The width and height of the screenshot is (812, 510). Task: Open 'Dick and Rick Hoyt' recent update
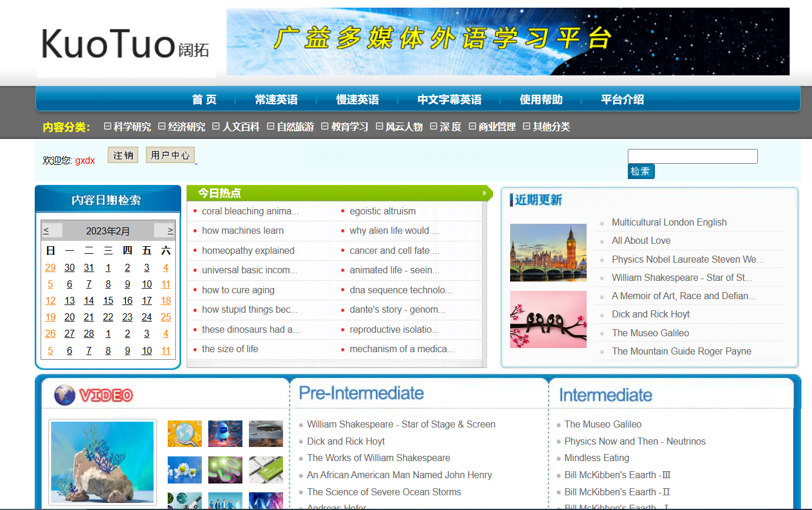pyautogui.click(x=650, y=314)
